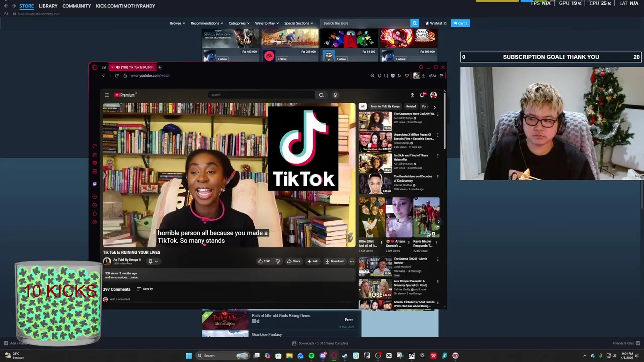The image size is (644, 362).
Task: Open a new Opera tab
Action: click(159, 67)
